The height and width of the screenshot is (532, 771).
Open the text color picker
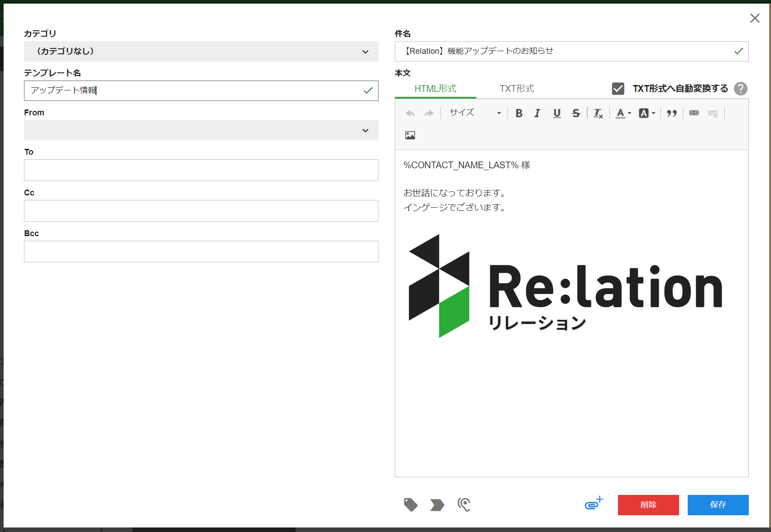[623, 113]
